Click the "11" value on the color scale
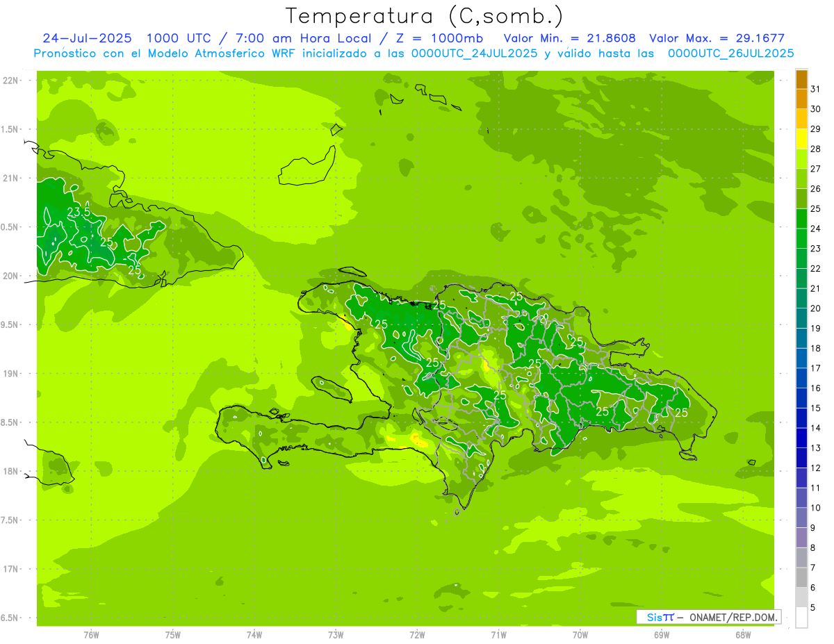 (816, 488)
